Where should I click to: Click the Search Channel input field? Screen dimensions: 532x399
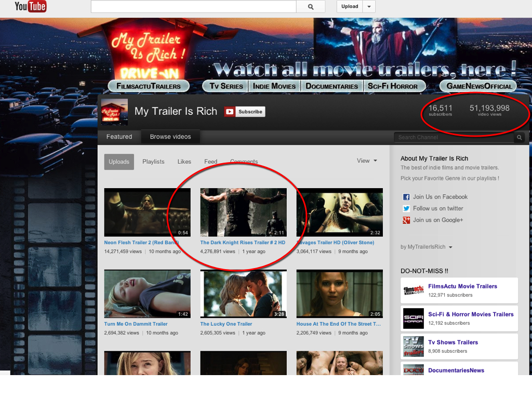(454, 137)
